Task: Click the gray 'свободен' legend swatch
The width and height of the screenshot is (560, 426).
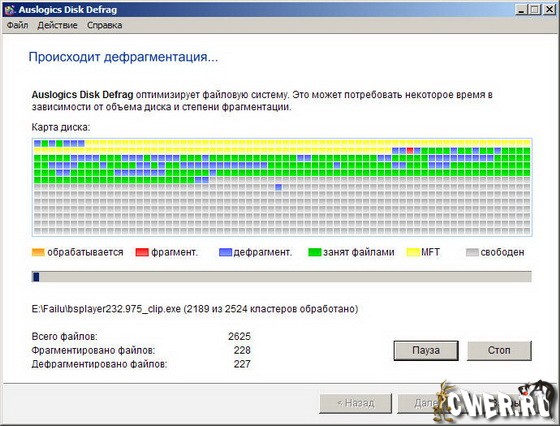Action: coord(472,252)
